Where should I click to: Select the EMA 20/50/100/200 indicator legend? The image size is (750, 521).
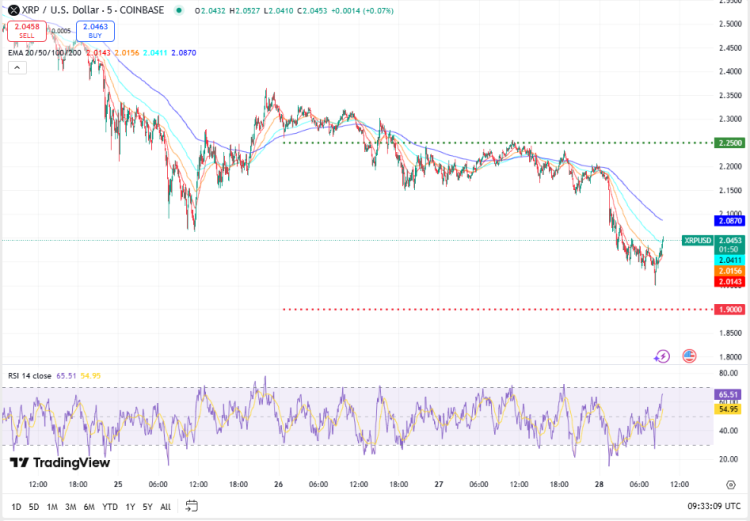click(x=42, y=51)
